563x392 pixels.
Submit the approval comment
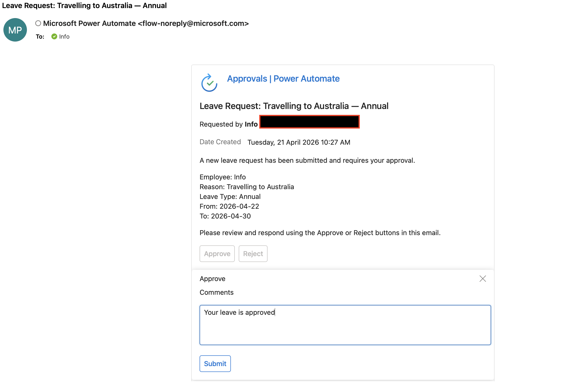(x=215, y=364)
